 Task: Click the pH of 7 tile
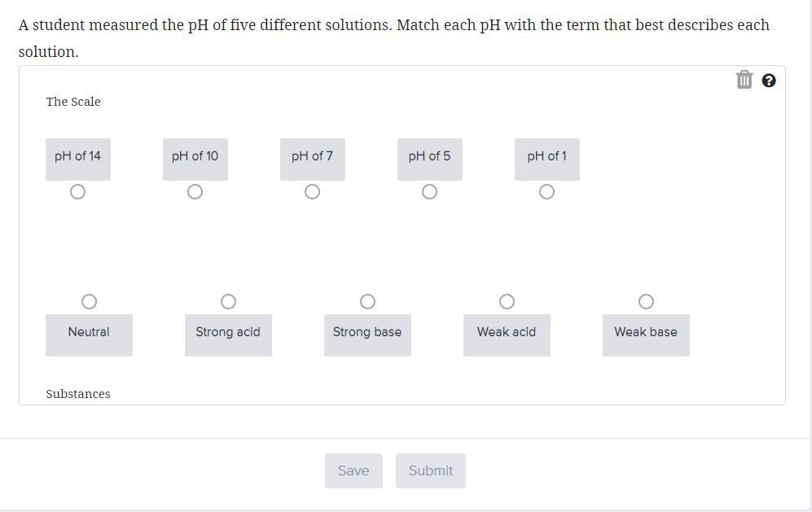click(x=312, y=156)
